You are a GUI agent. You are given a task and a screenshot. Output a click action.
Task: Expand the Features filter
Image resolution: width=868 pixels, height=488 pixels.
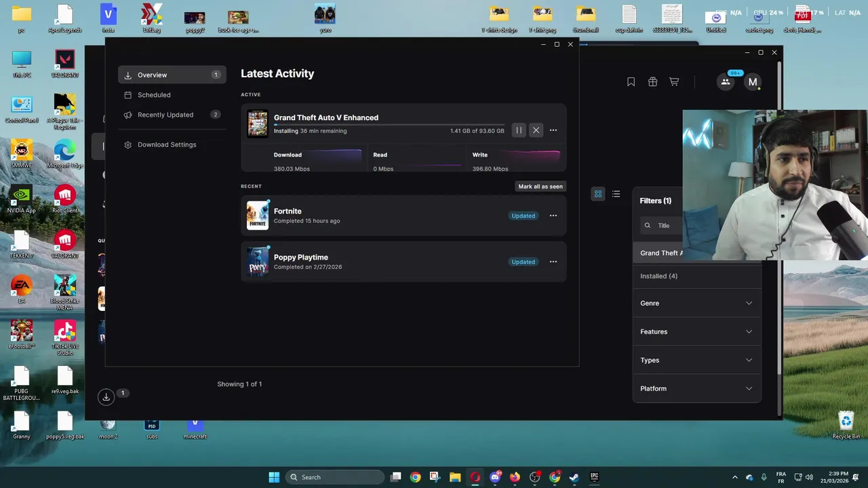coord(696,331)
